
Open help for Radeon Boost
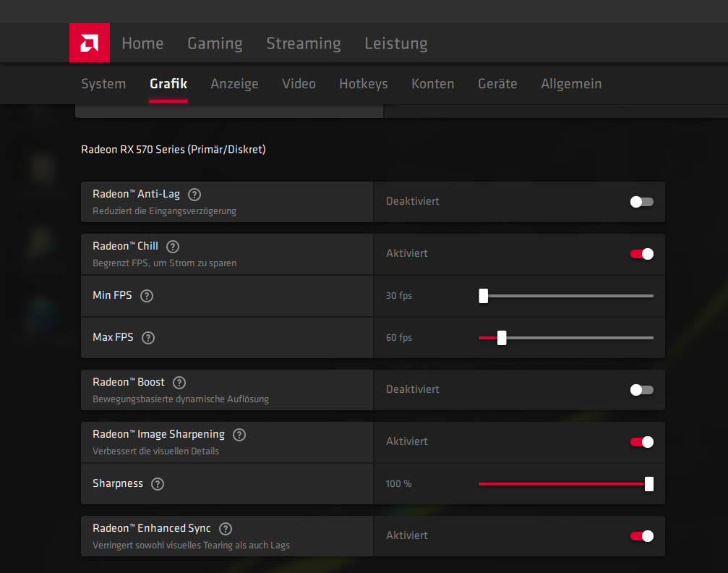[179, 383]
